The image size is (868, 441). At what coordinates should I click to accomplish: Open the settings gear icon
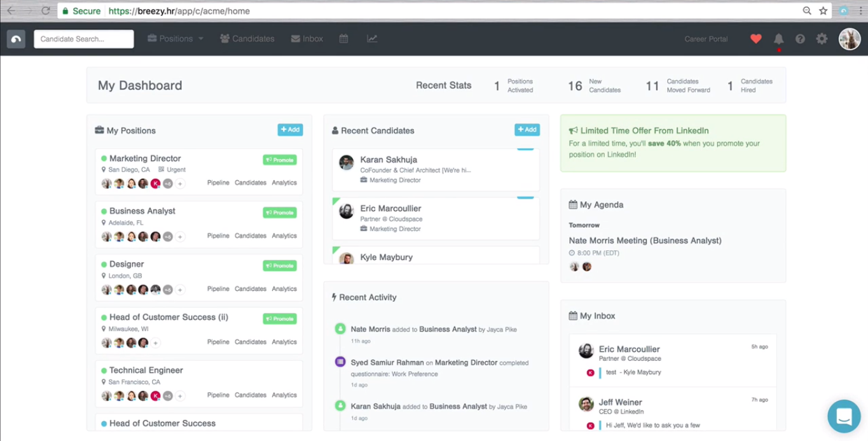point(822,39)
